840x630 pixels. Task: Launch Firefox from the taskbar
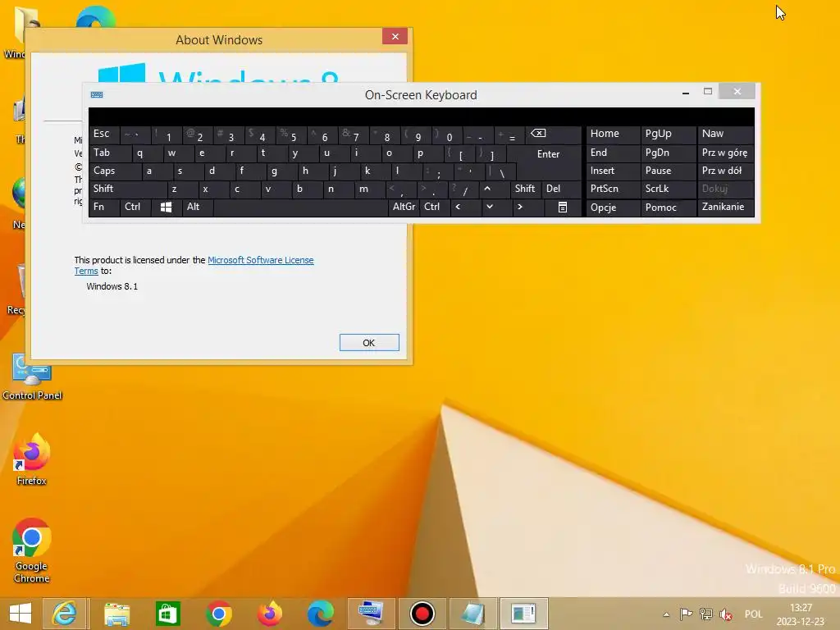269,614
